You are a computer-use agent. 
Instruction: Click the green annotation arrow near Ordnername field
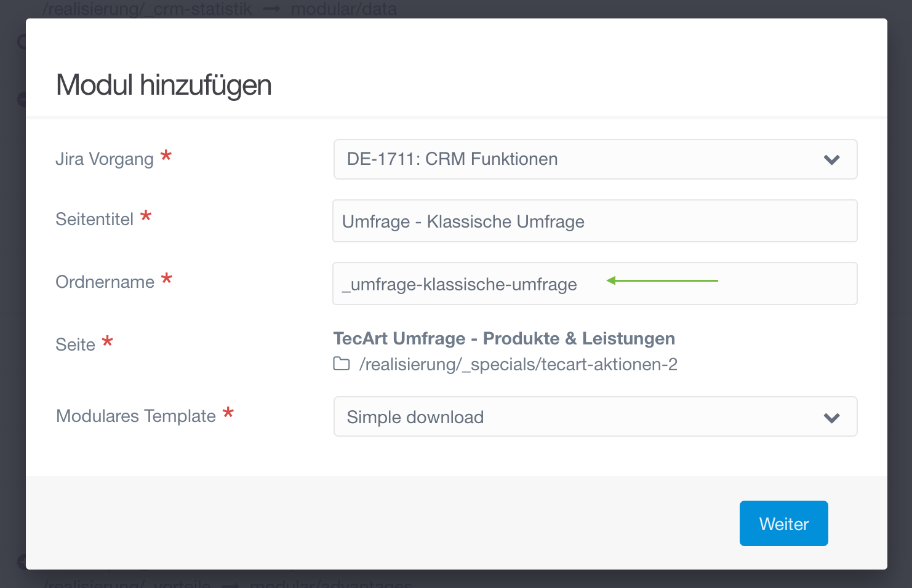(662, 280)
